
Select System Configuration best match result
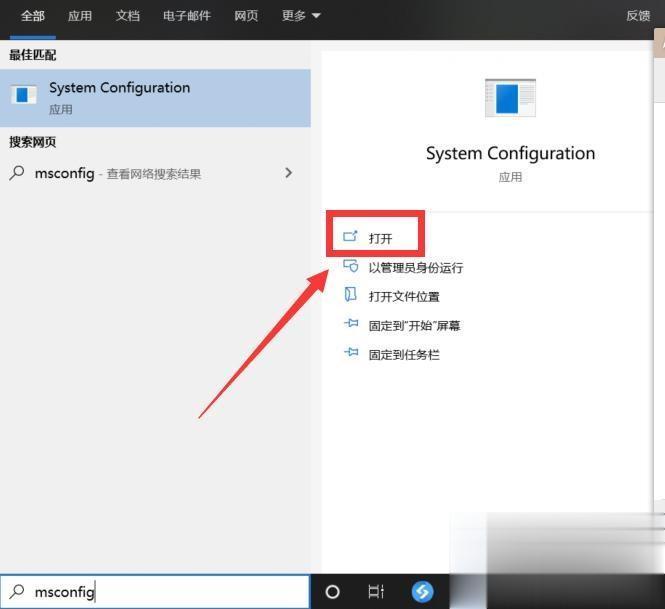point(155,98)
